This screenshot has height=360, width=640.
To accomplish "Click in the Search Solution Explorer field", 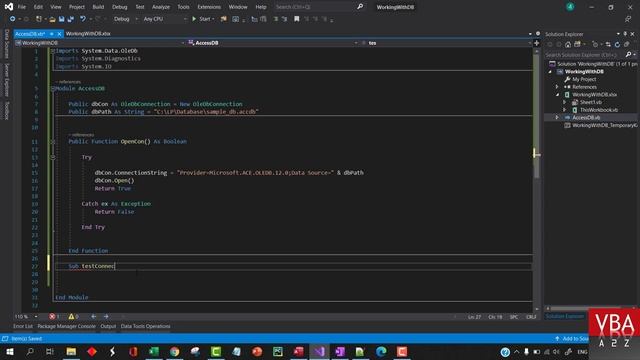I will coord(584,54).
